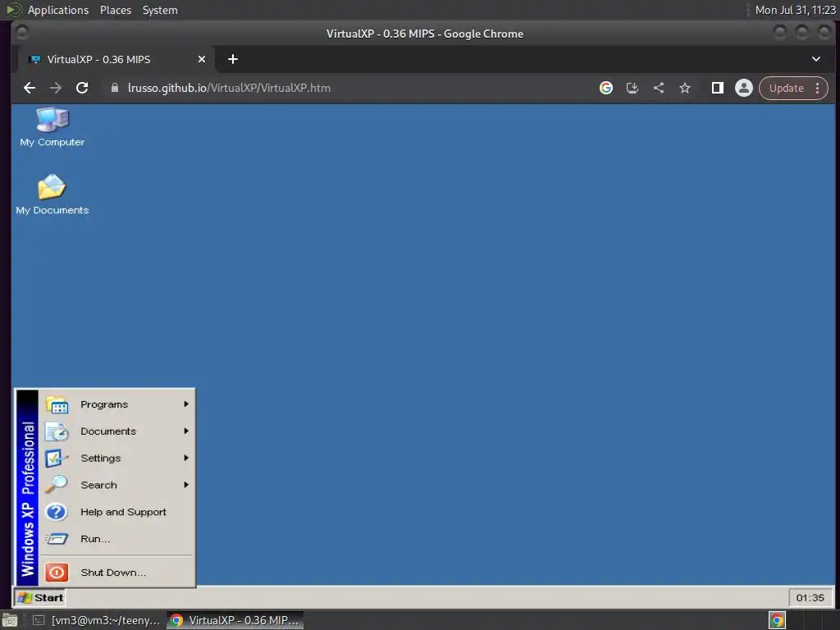The image size is (840, 630).
Task: Expand Programs submenu arrow
Action: coord(186,404)
